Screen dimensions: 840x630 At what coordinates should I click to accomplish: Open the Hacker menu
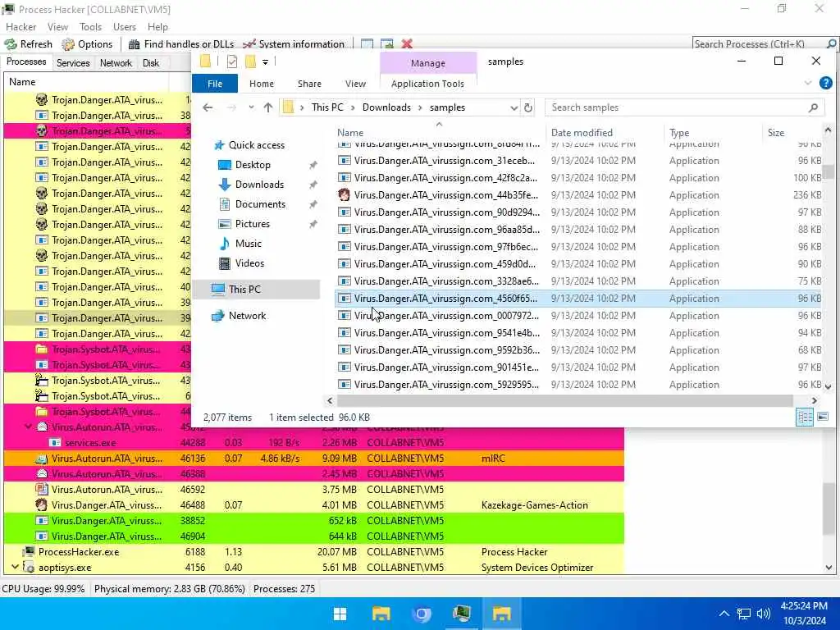click(x=21, y=27)
